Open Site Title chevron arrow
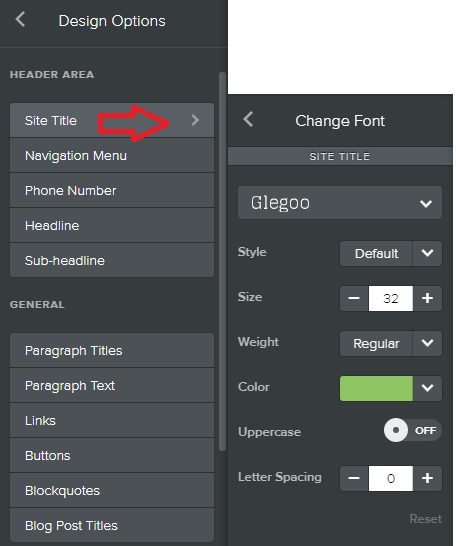The height and width of the screenshot is (546, 456). 195,120
